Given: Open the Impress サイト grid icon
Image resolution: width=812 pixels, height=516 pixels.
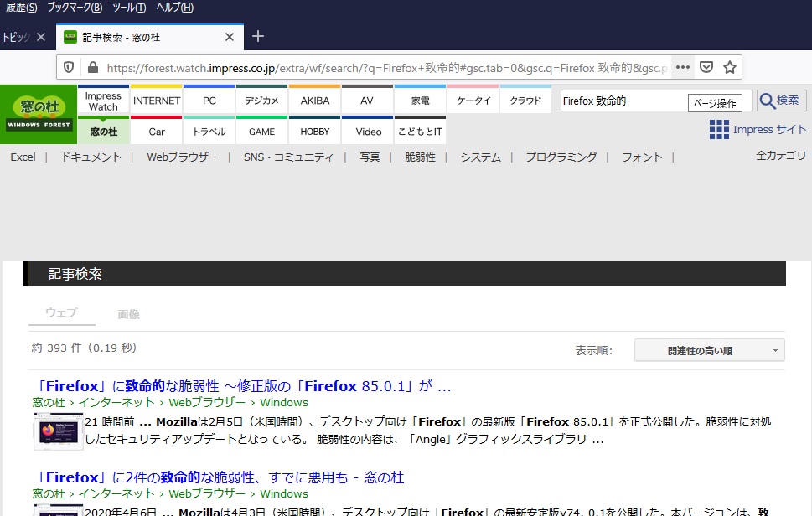Looking at the screenshot, I should [719, 129].
